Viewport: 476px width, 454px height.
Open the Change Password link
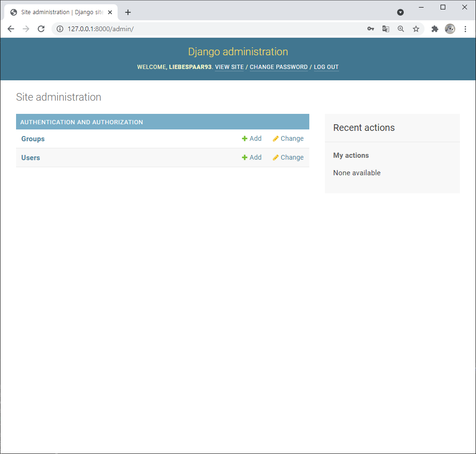tap(279, 67)
